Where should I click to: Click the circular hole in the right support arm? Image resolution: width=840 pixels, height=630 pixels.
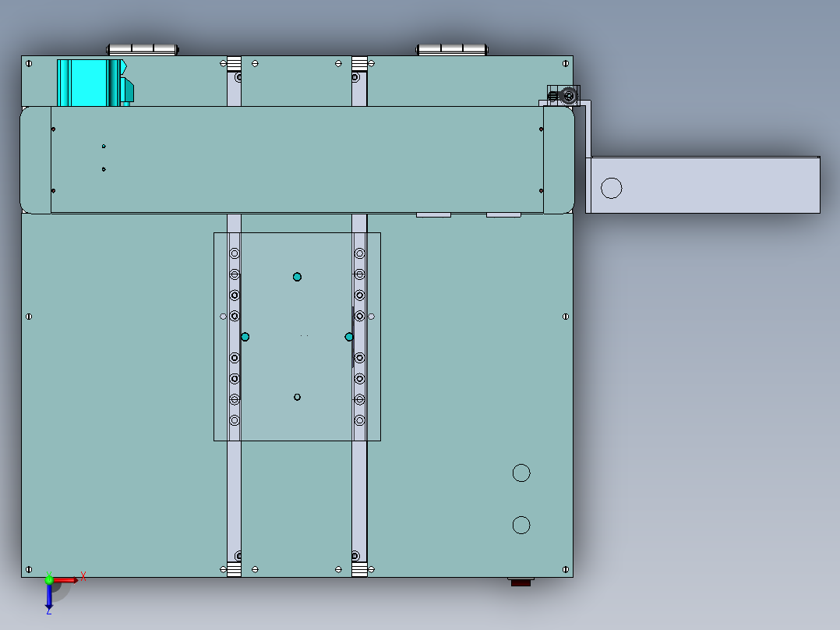[612, 186]
